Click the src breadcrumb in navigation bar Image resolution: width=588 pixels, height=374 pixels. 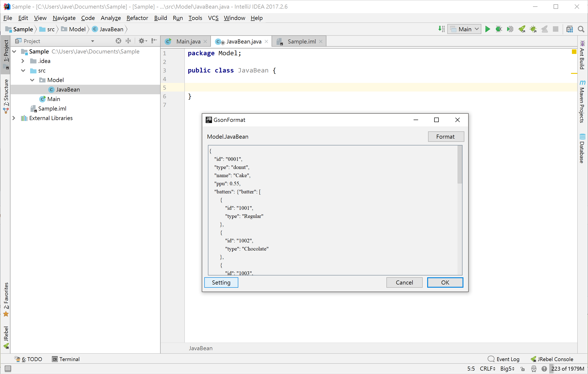[x=47, y=29]
